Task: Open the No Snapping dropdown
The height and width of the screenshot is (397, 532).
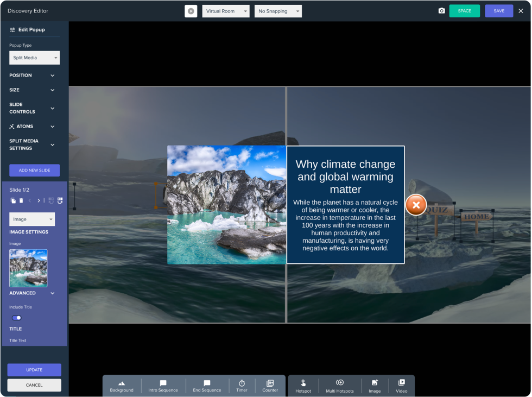Action: (x=277, y=11)
